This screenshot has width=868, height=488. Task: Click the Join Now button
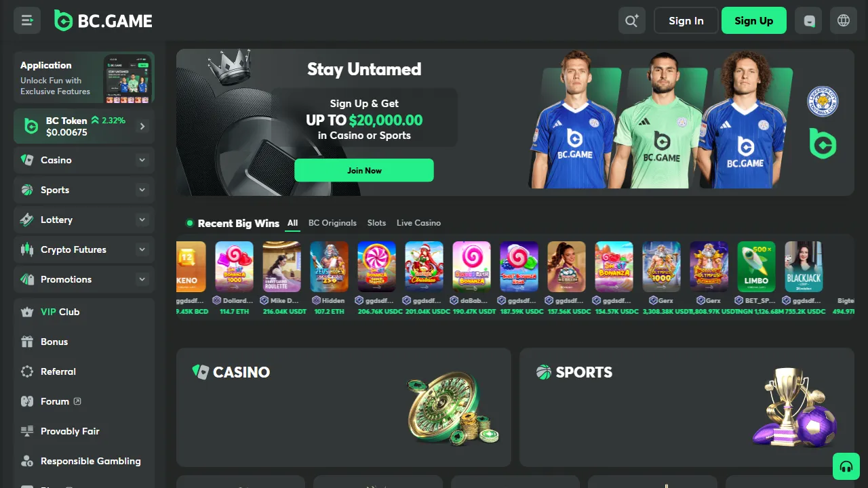coord(364,170)
